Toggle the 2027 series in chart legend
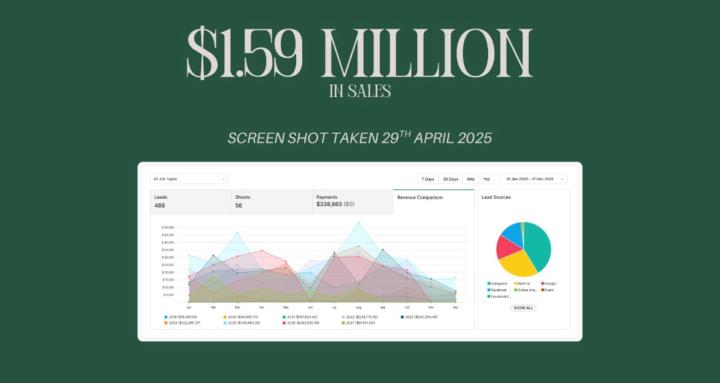 [358, 323]
